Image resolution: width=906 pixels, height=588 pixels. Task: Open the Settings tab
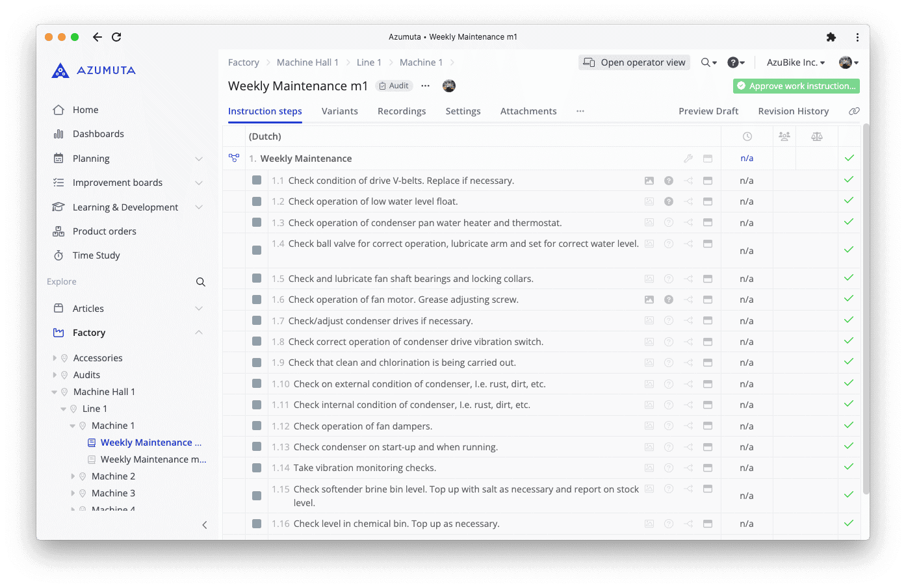tap(463, 111)
